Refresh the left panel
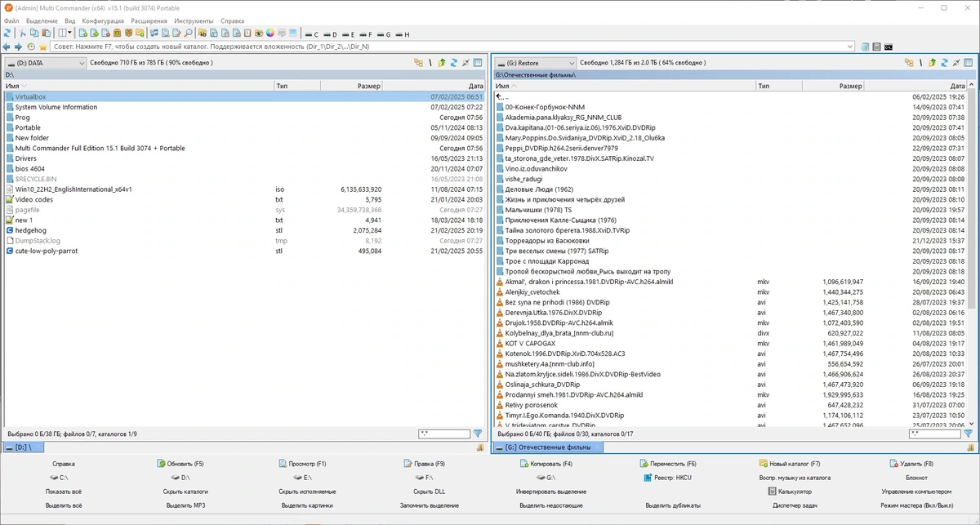Viewport: 980px width, 525px height. point(453,62)
